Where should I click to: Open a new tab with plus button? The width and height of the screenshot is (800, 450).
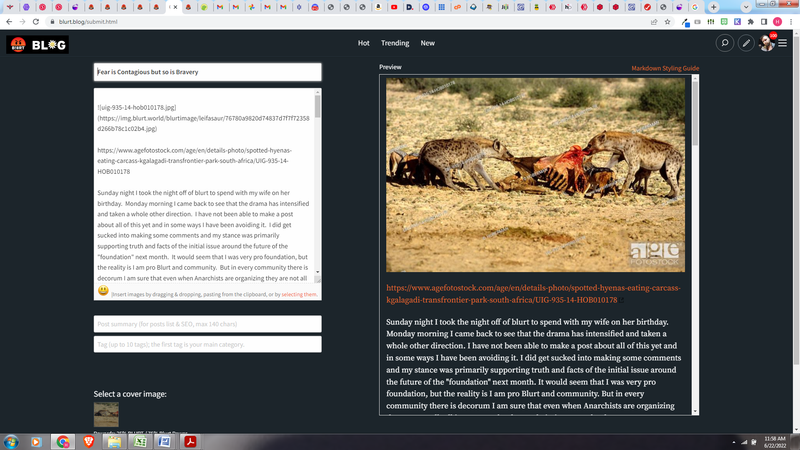click(x=713, y=7)
